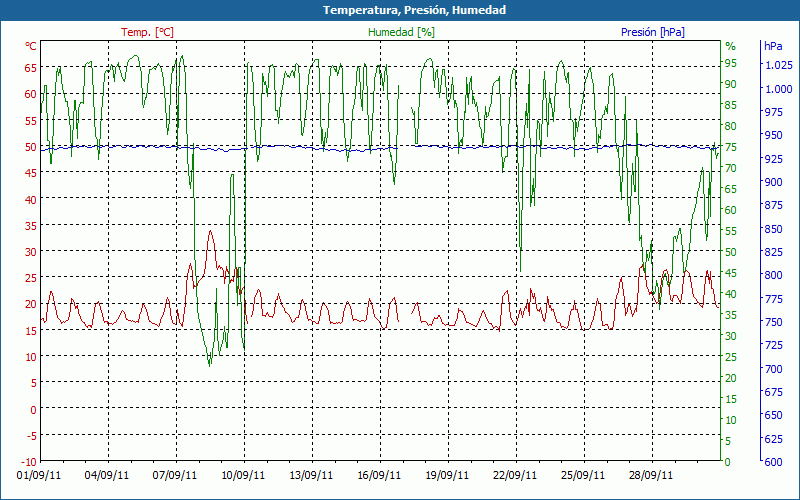The height and width of the screenshot is (500, 800).
Task: Click the temperature axis value '-5'
Action: click(32, 435)
